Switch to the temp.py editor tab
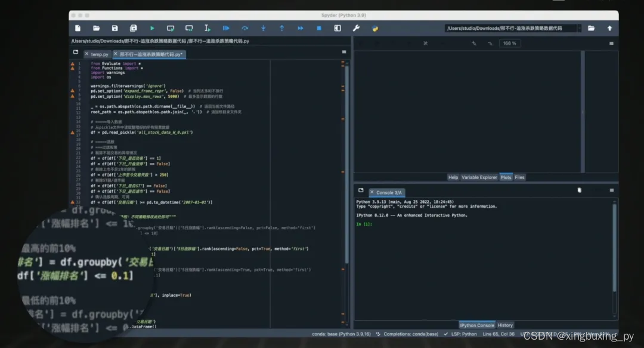Image resolution: width=644 pixels, height=348 pixels. coord(100,54)
